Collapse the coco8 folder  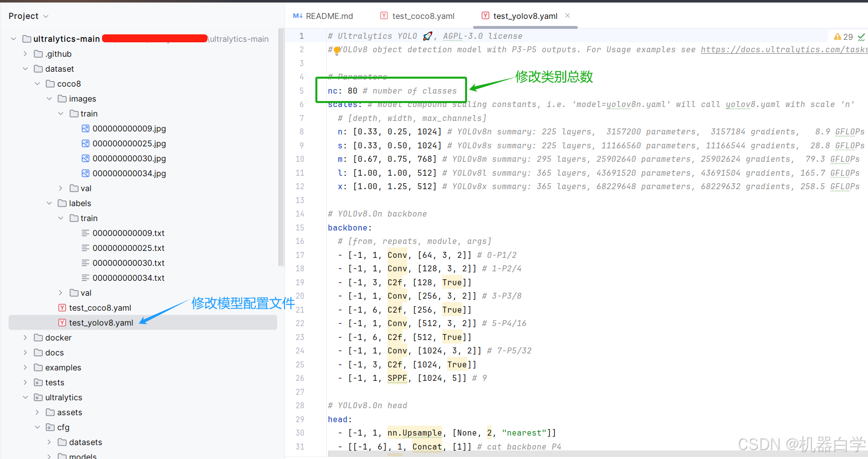37,84
